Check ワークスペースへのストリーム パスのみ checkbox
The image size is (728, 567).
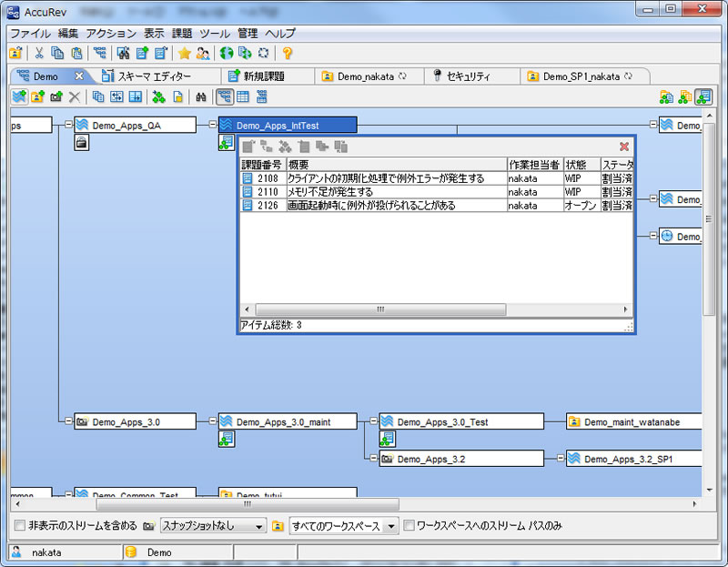[x=409, y=525]
